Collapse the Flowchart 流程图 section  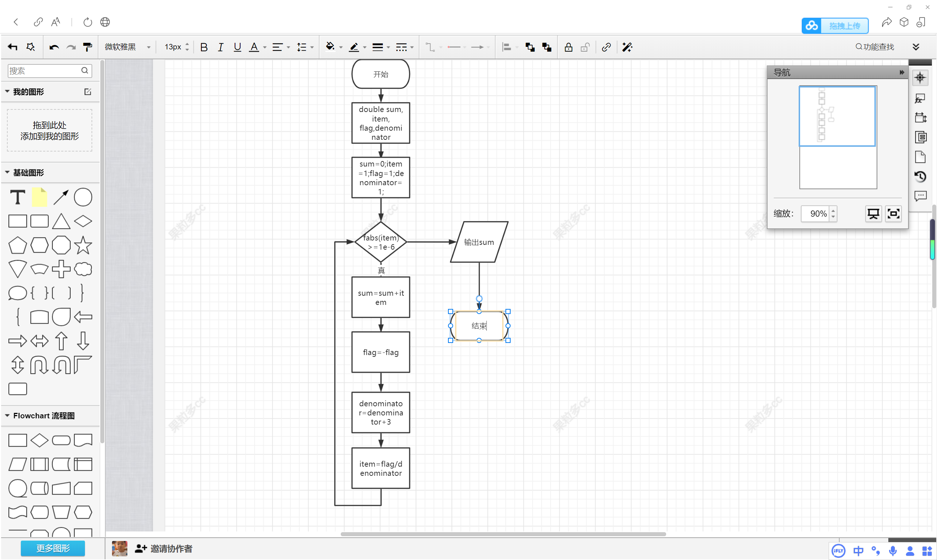tap(7, 415)
